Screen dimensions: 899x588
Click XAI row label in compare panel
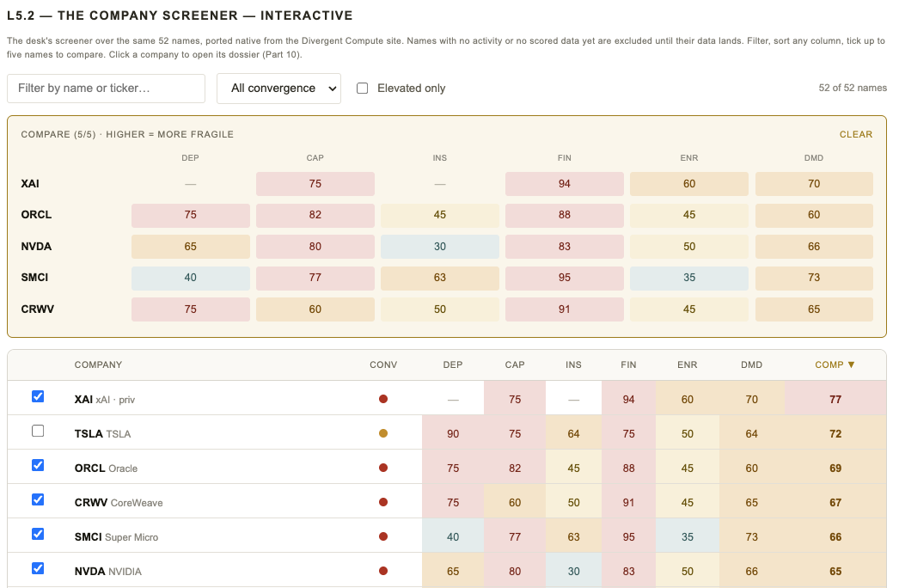pyautogui.click(x=30, y=184)
